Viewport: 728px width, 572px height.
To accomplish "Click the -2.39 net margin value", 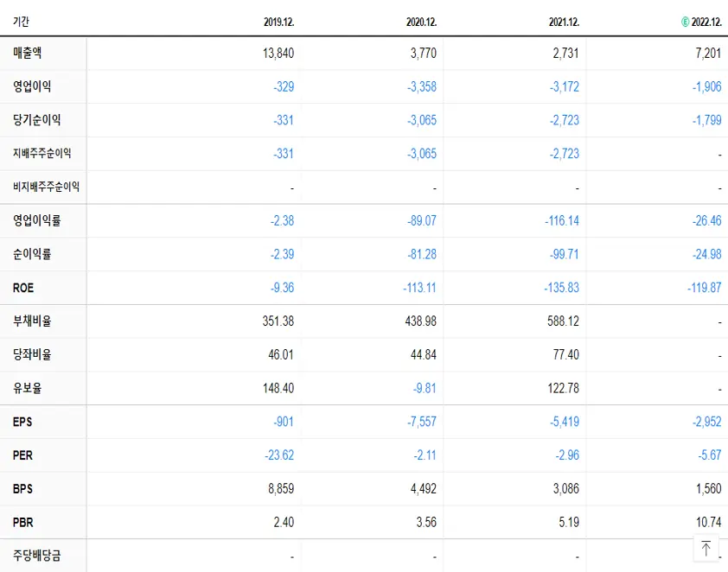I will click(x=282, y=254).
